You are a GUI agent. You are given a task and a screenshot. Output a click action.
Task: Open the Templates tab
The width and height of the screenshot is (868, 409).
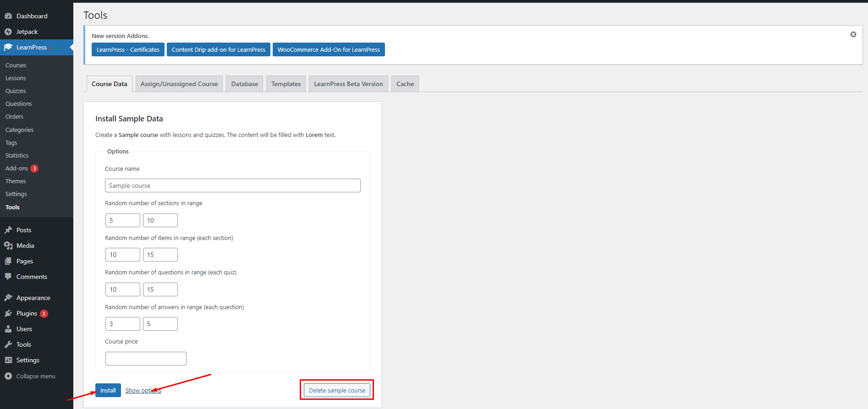286,84
